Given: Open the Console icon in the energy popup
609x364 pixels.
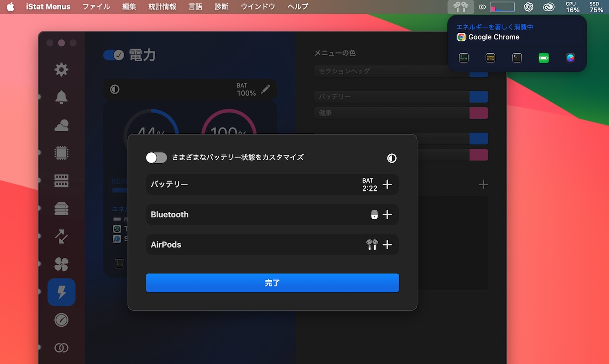Looking at the screenshot, I should point(490,58).
